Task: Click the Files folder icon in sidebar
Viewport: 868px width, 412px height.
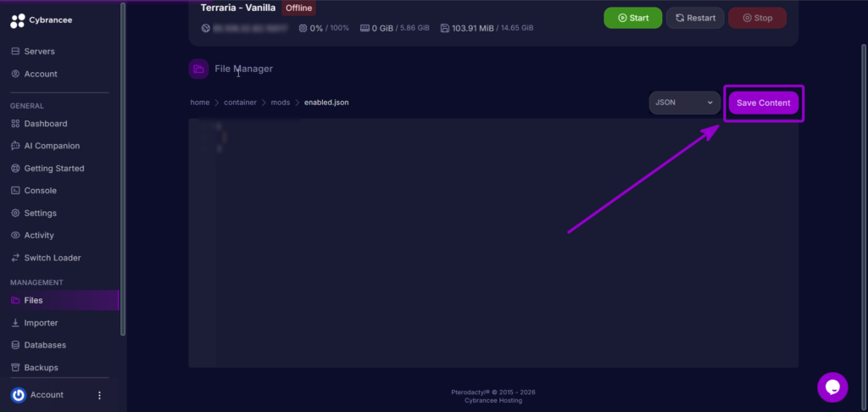Action: [15, 300]
